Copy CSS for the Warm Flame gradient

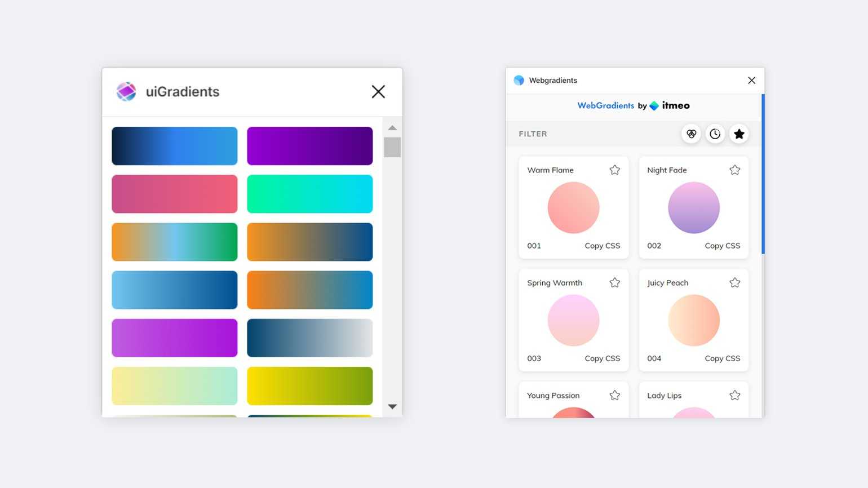[602, 246]
